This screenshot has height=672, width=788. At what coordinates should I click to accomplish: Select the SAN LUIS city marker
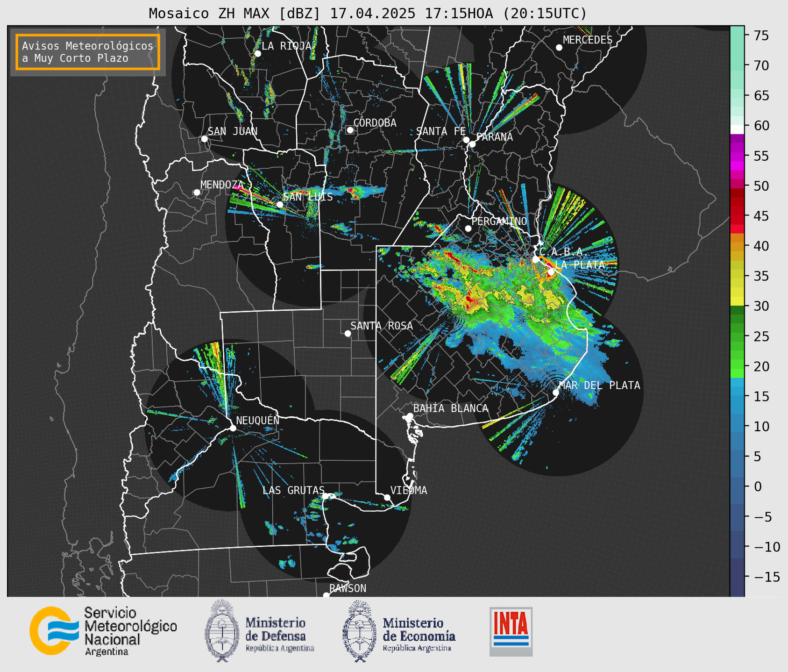coord(280,205)
